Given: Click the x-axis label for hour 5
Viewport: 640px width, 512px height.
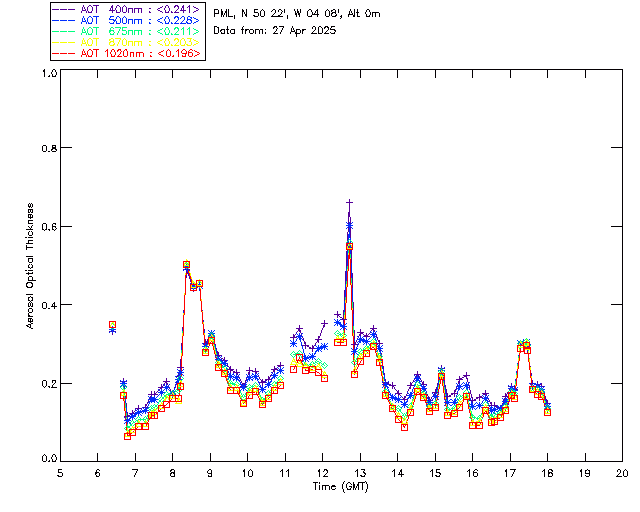Looking at the screenshot, I should 60,473.
